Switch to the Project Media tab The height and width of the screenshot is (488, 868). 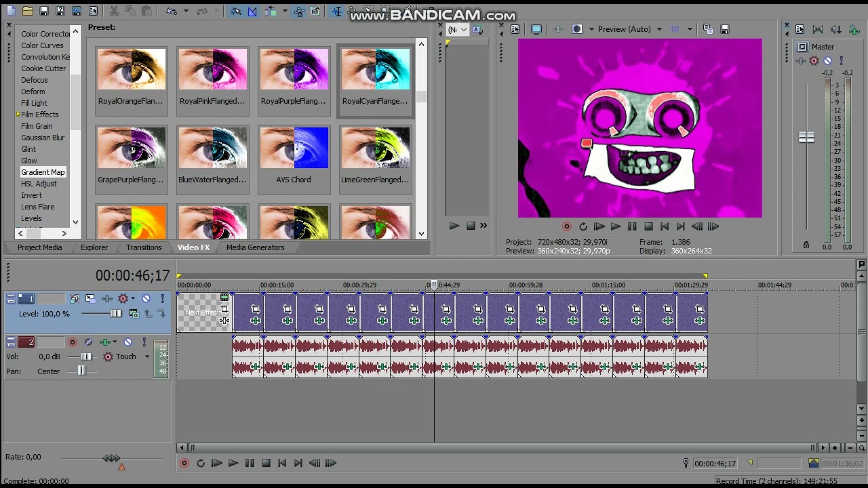(x=39, y=247)
